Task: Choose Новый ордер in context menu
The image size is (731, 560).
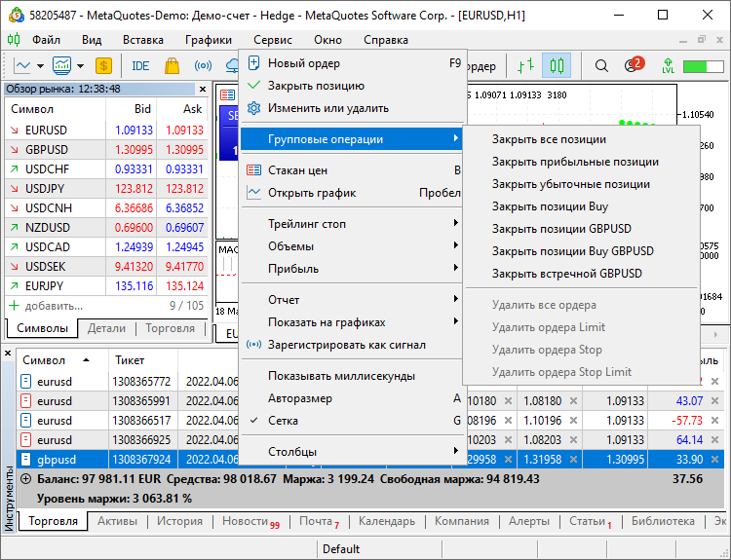Action: coord(353,63)
